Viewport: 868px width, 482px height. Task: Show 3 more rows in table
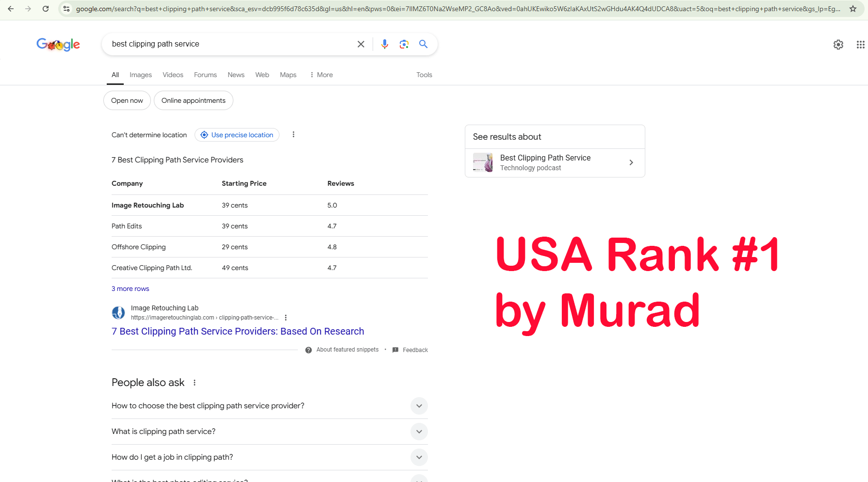click(130, 289)
